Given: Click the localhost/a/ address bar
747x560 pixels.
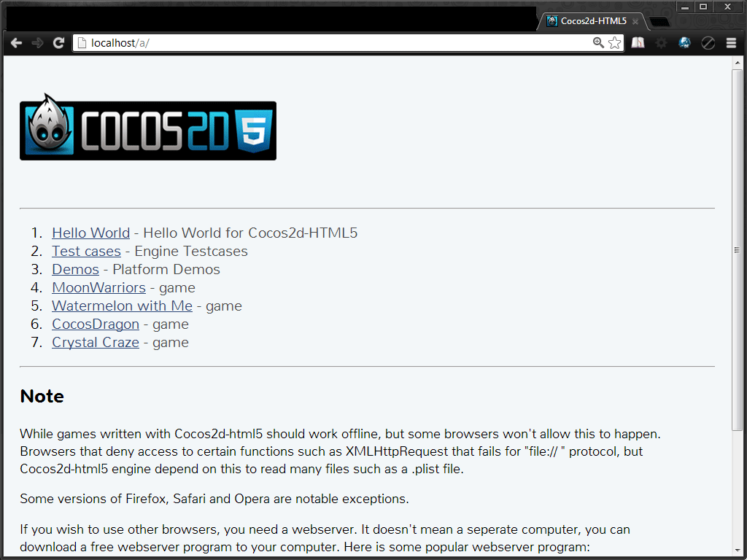Looking at the screenshot, I should coord(348,43).
